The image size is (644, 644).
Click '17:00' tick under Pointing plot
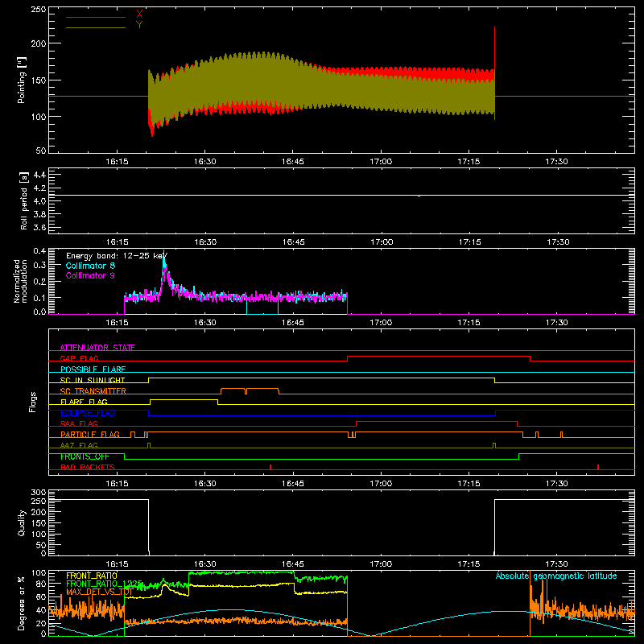point(381,162)
